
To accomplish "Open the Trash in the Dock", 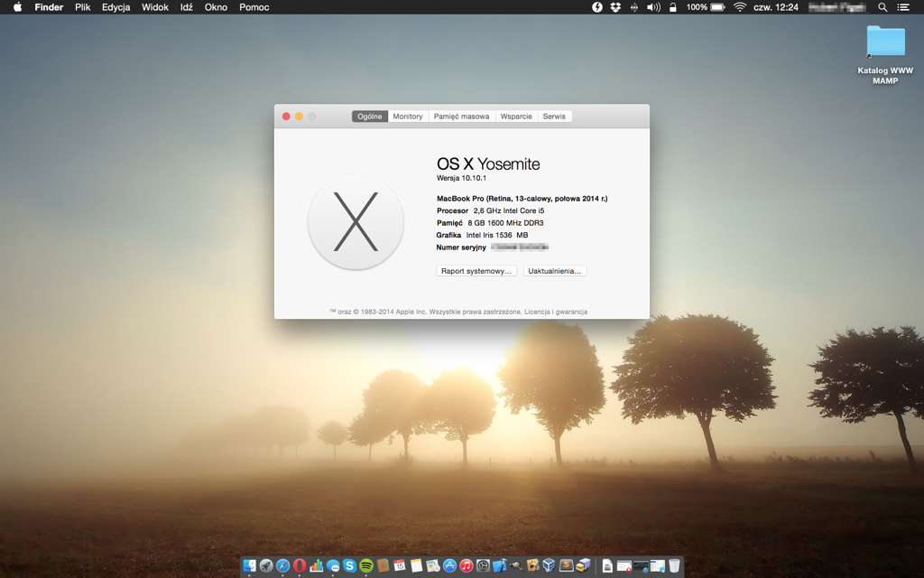I will click(674, 565).
